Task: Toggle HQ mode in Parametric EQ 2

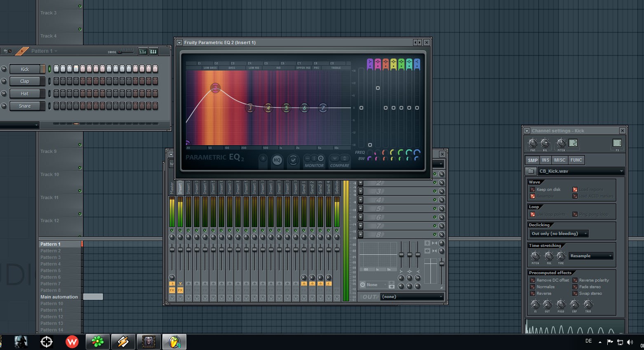Action: (x=277, y=160)
